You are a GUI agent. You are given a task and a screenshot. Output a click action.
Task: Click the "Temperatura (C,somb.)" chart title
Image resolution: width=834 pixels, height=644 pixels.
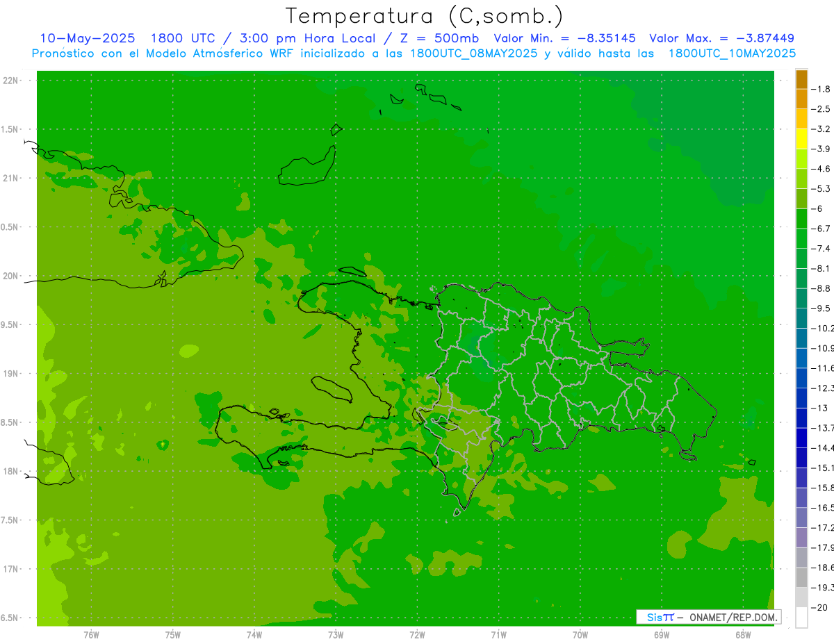(424, 16)
